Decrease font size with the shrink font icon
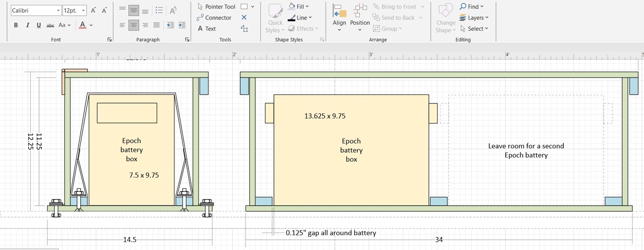 click(x=104, y=10)
